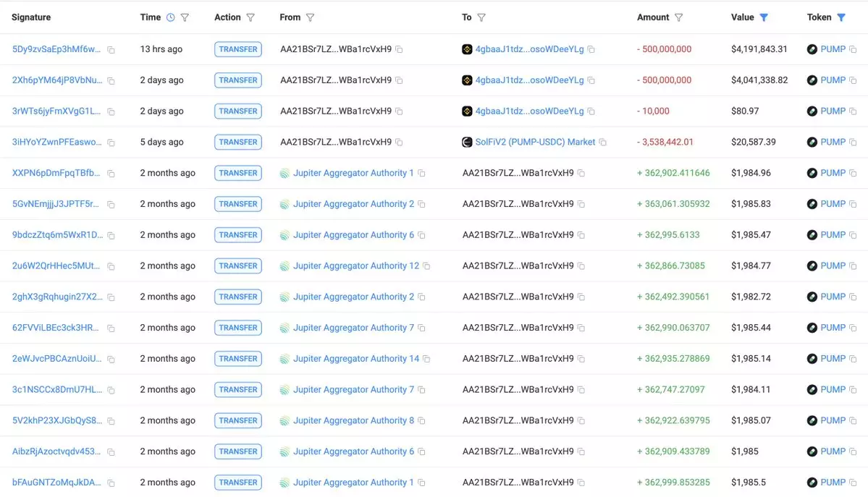The image size is (868, 497).
Task: Select value $80.97
Action: point(745,111)
